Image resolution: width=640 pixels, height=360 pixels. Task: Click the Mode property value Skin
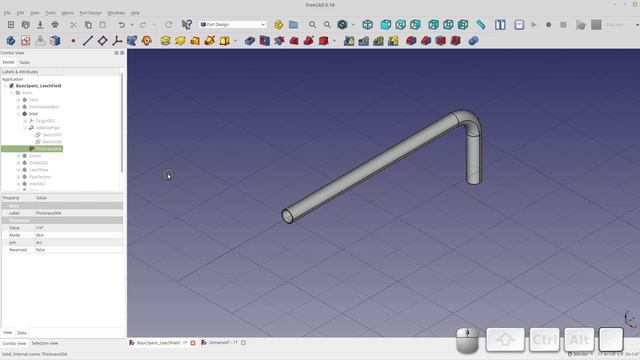78,235
